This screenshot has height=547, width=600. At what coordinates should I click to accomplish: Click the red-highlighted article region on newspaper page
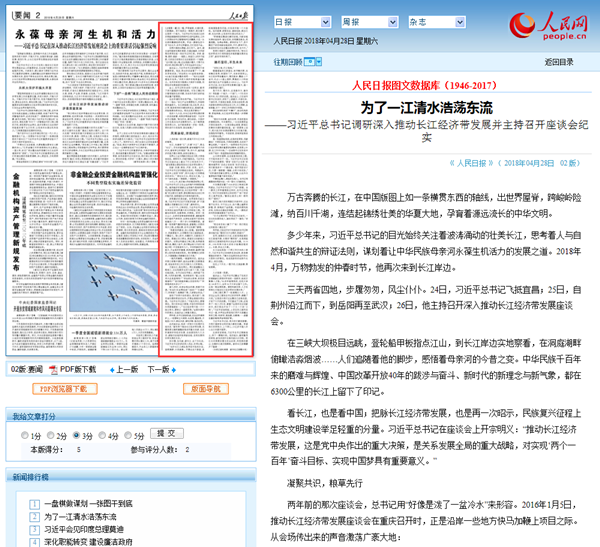(x=206, y=189)
